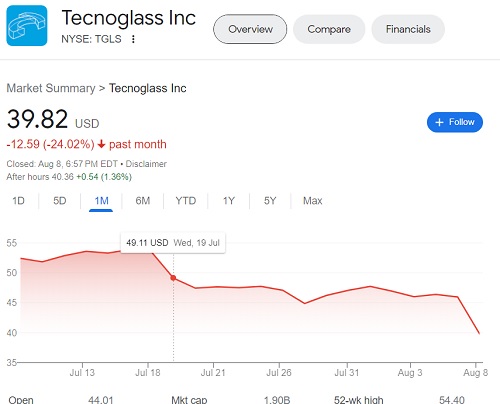Image resolution: width=500 pixels, height=404 pixels.
Task: Open the Financials tab
Action: tap(408, 29)
